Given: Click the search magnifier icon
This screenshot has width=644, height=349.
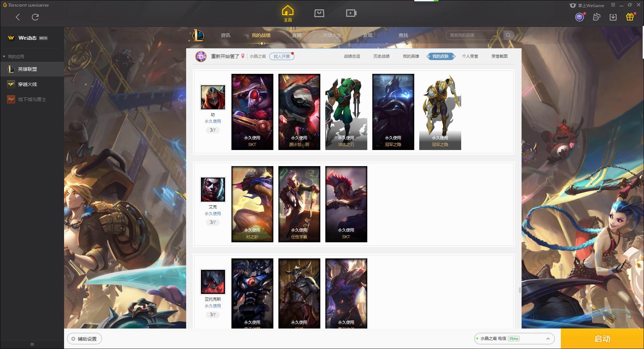Looking at the screenshot, I should tap(508, 35).
